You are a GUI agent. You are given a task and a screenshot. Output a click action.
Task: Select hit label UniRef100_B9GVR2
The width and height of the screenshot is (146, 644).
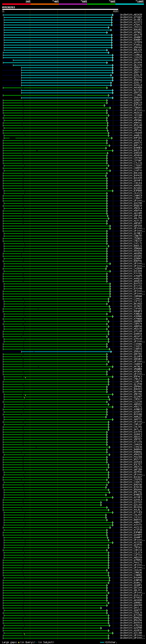pos(131,30)
